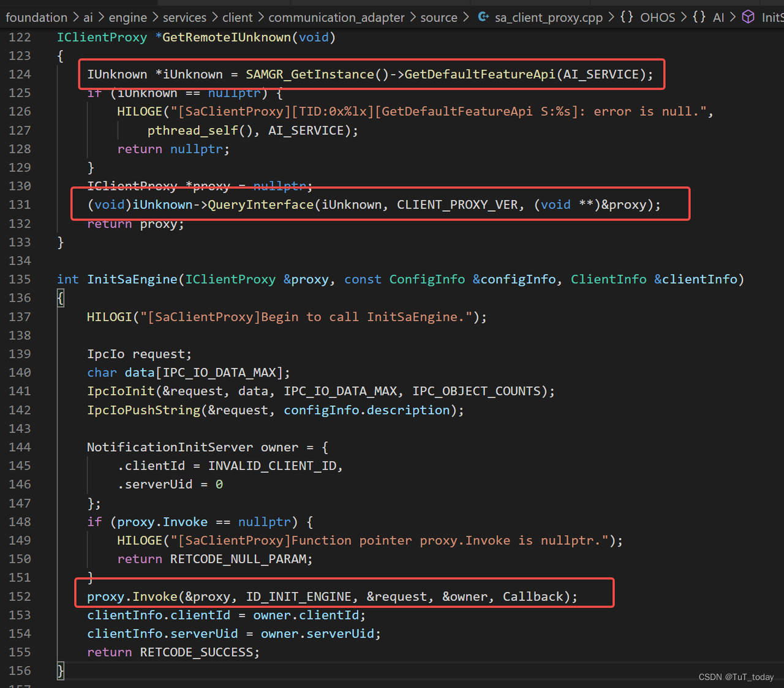Click 'ID_INIT_ENGINE' on line 152
The image size is (784, 688).
click(x=298, y=596)
